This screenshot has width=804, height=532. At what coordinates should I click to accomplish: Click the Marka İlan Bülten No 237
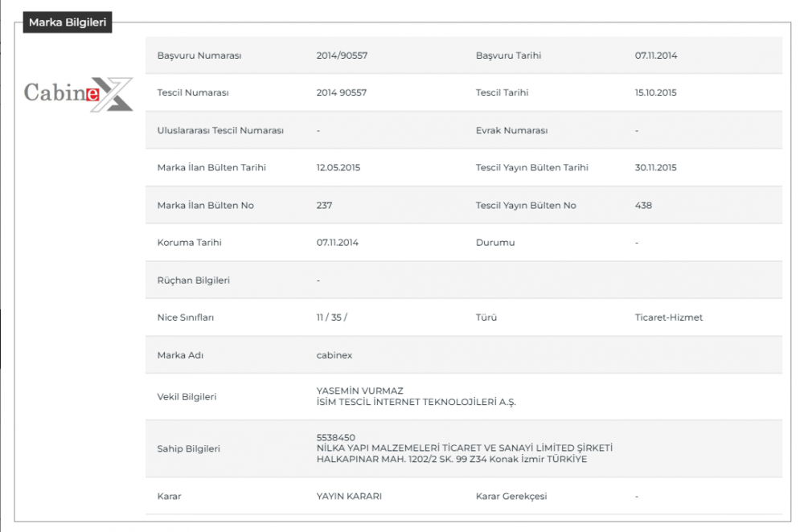coord(325,205)
